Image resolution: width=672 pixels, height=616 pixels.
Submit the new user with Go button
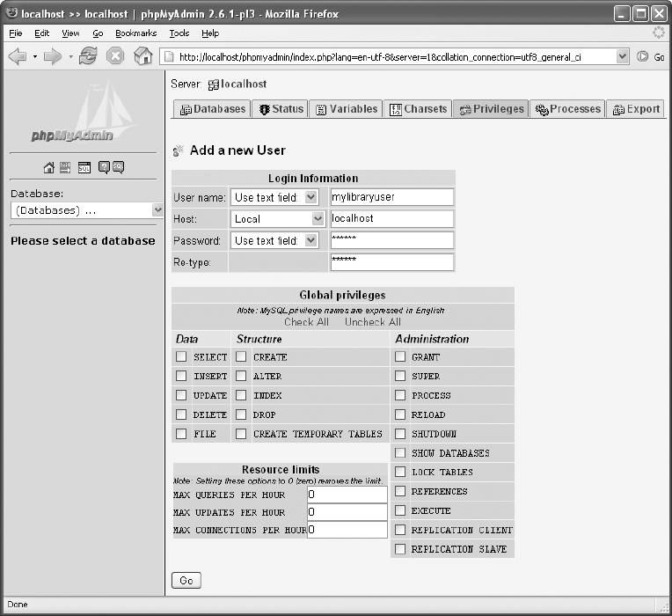[186, 581]
